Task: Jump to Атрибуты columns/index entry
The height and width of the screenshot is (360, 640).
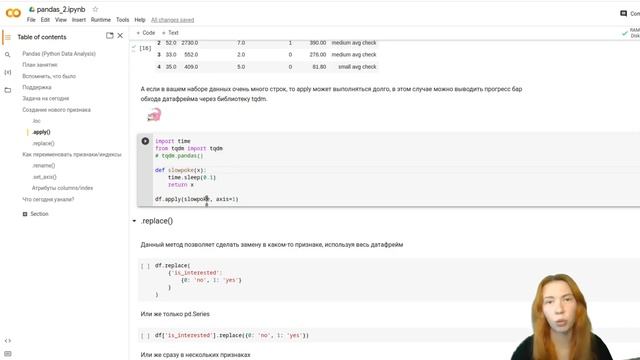Action: click(62, 188)
